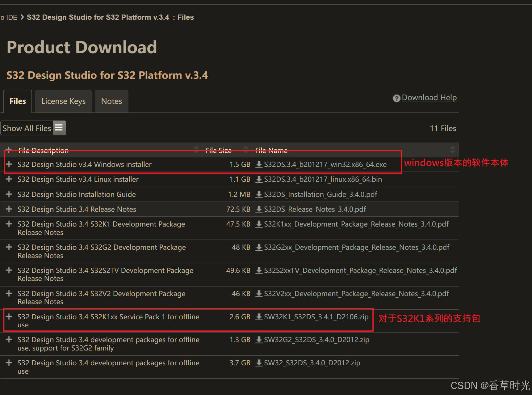Expand the 3.4 Release Notes row
Image resolution: width=532 pixels, height=395 pixels.
coord(9,209)
